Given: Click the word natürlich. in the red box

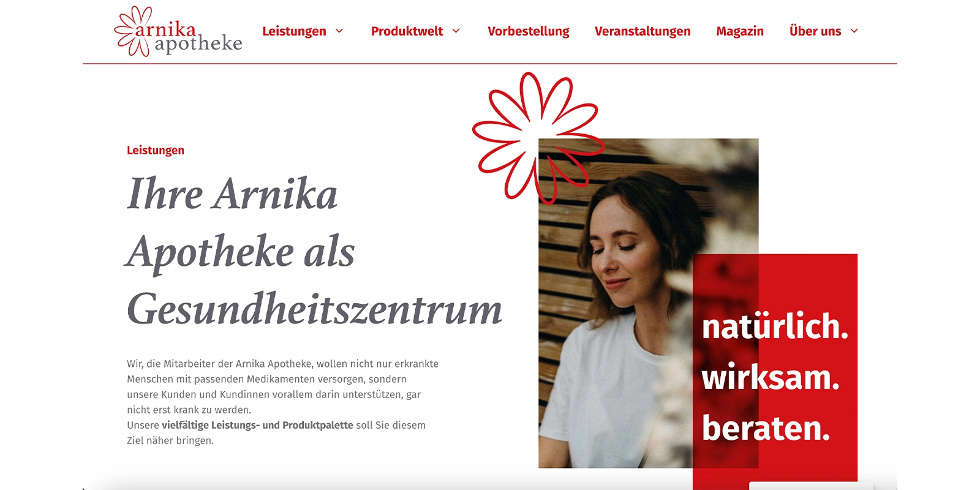Looking at the screenshot, I should click(x=775, y=326).
